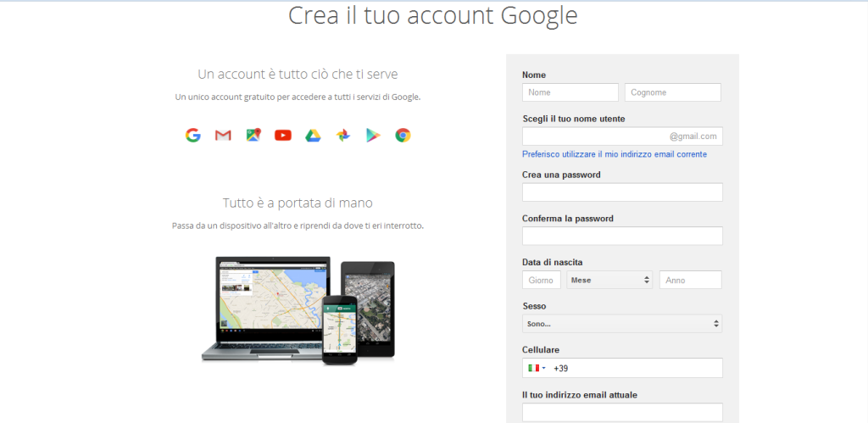Screen dimensions: 868x423
Task: Open the Mese month dropdown
Action: click(x=610, y=280)
